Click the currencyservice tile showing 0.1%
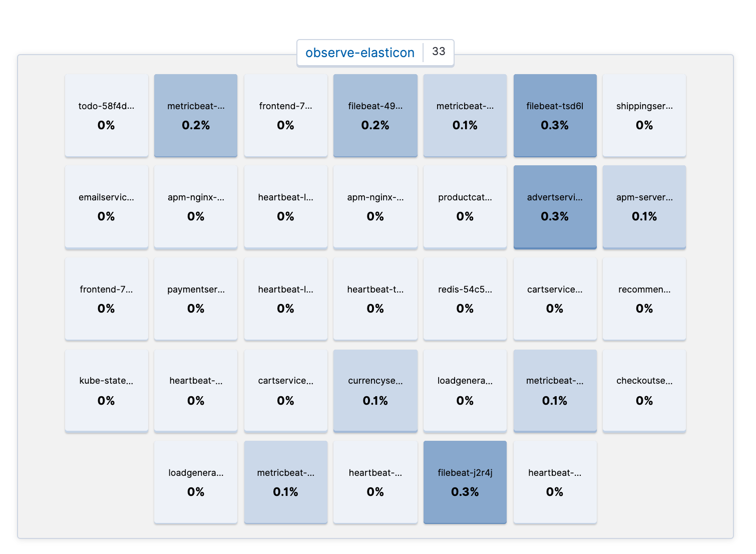 click(375, 390)
